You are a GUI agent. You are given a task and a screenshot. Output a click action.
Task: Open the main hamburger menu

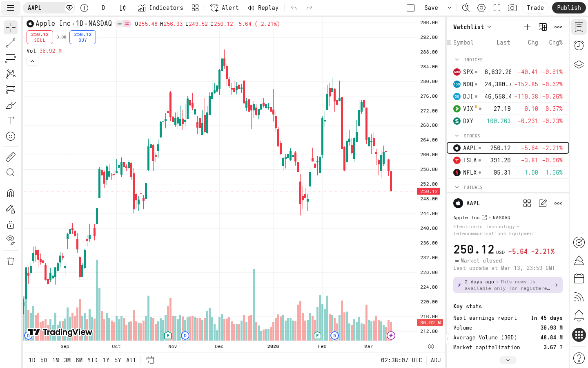[10, 7]
